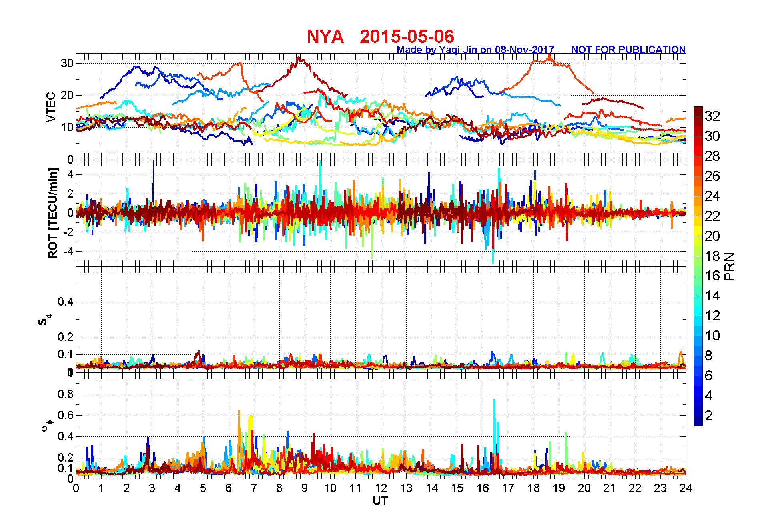Click sigma-phi axis tick label 0.6
This screenshot has height=532, width=762.
66,415
